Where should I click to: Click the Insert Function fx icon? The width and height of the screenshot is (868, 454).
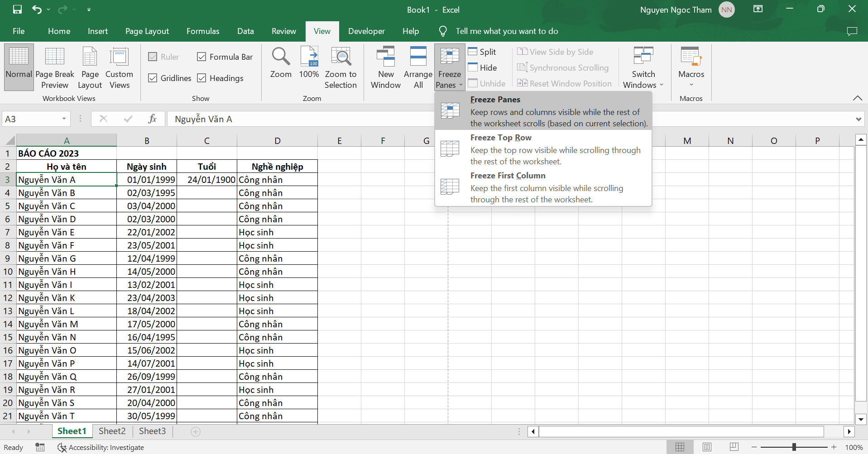152,119
